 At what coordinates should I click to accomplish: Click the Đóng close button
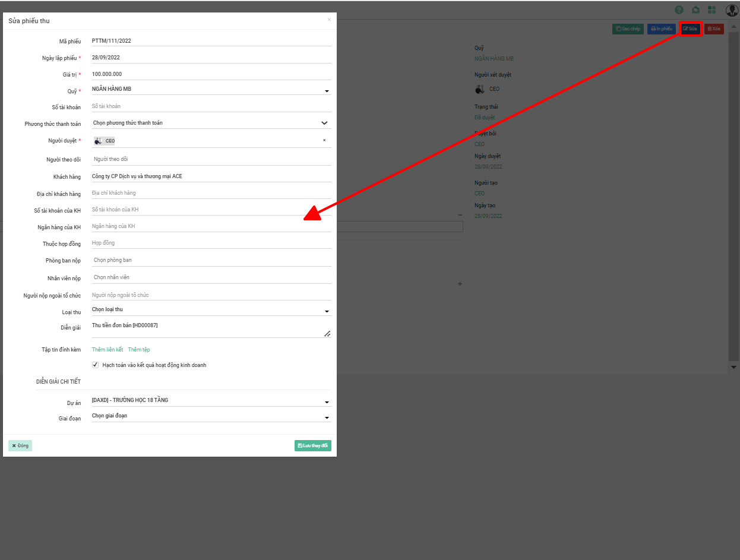pos(20,445)
